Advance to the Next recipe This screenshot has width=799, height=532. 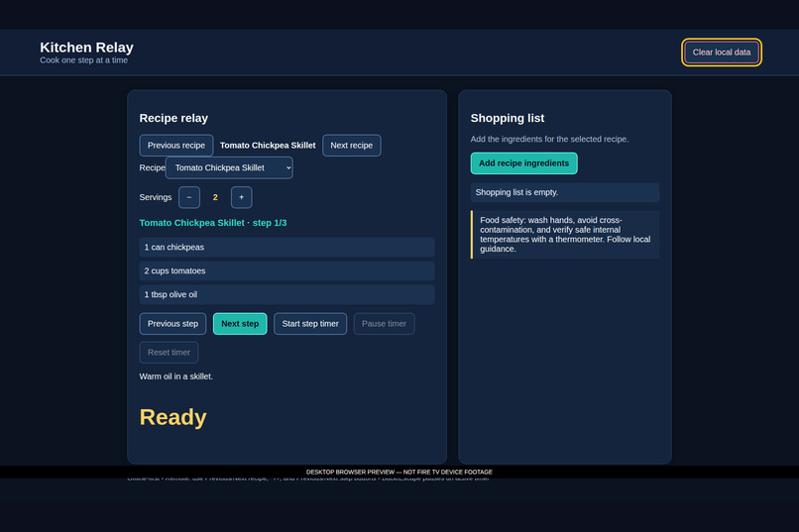352,146
